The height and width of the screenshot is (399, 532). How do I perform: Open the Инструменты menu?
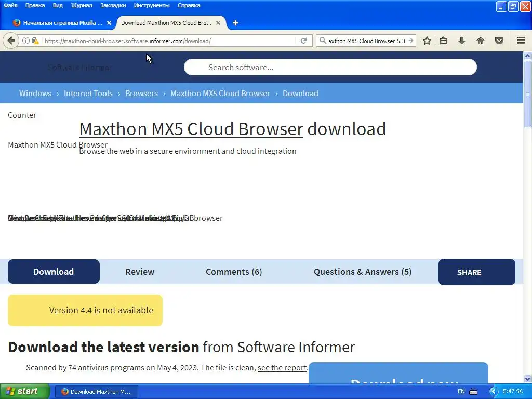[152, 5]
